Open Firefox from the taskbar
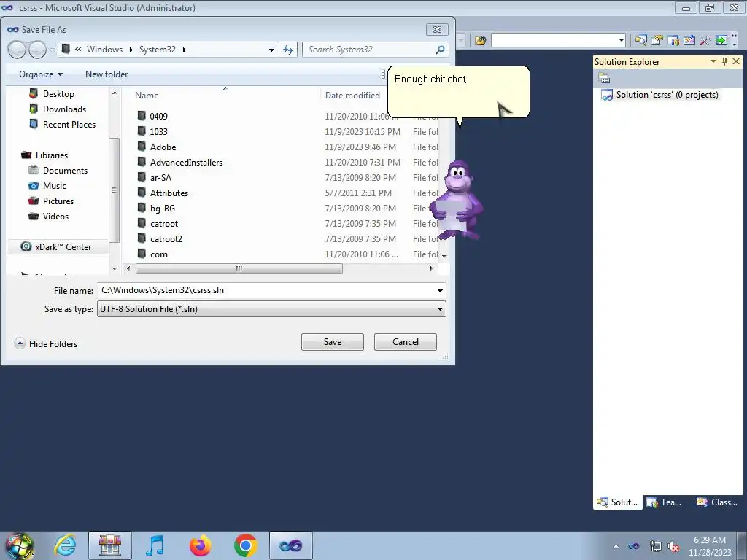This screenshot has width=747, height=560. [200, 545]
